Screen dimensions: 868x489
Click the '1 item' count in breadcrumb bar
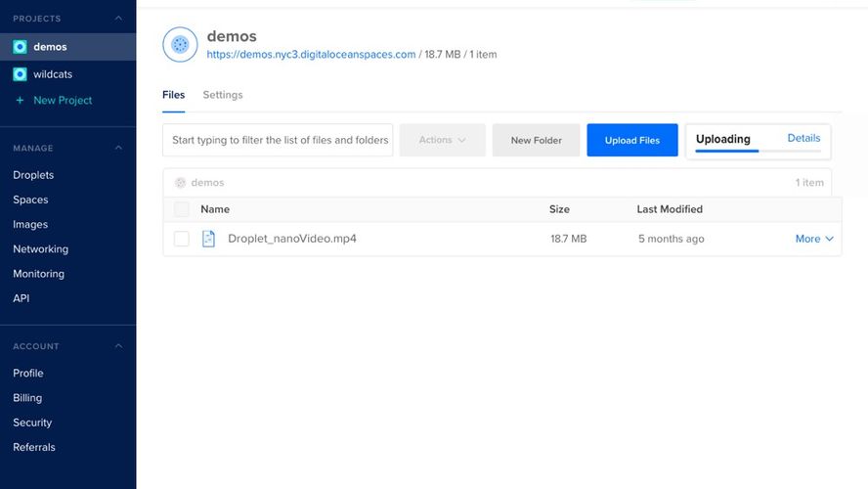click(x=809, y=182)
